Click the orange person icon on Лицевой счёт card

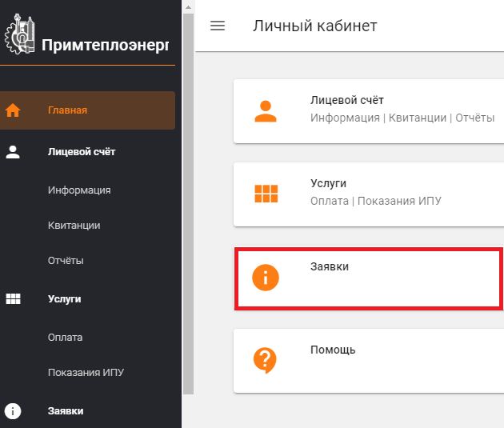[x=266, y=111]
